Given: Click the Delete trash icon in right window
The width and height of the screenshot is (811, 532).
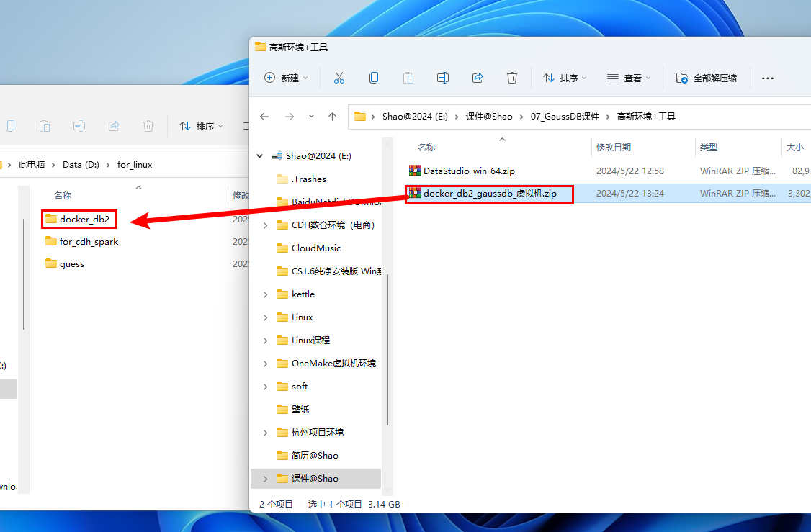Looking at the screenshot, I should [512, 78].
